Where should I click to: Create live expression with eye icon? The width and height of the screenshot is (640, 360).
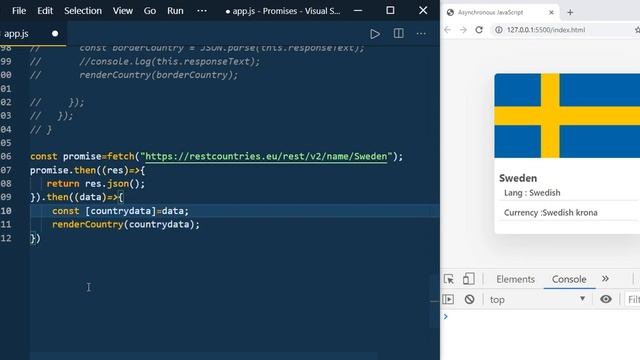pyautogui.click(x=606, y=299)
